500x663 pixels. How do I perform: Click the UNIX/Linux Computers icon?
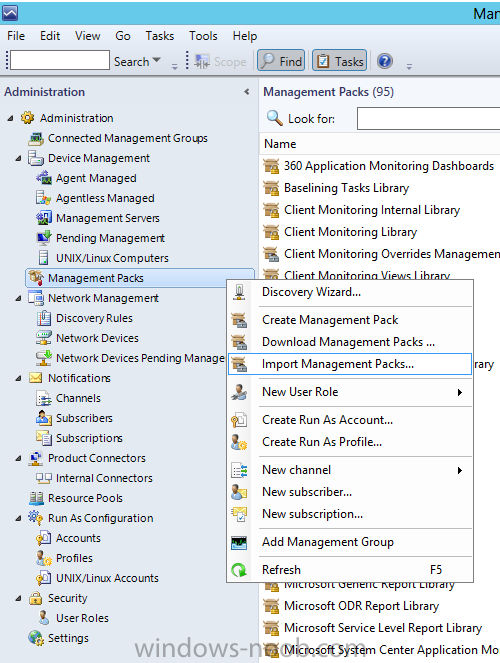click(x=43, y=258)
